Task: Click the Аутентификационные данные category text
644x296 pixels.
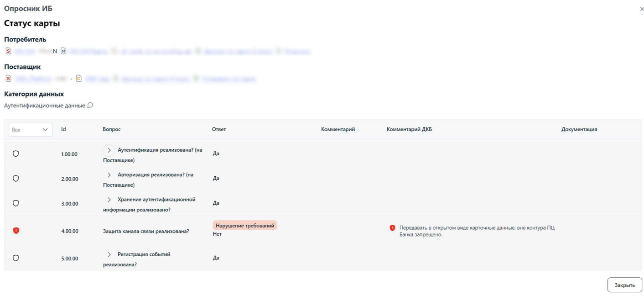Action: click(45, 106)
